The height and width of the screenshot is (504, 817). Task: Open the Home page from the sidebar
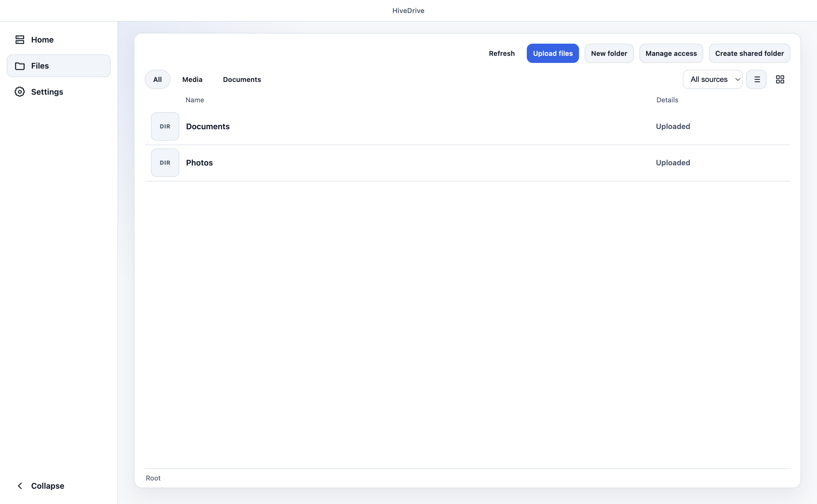click(59, 40)
